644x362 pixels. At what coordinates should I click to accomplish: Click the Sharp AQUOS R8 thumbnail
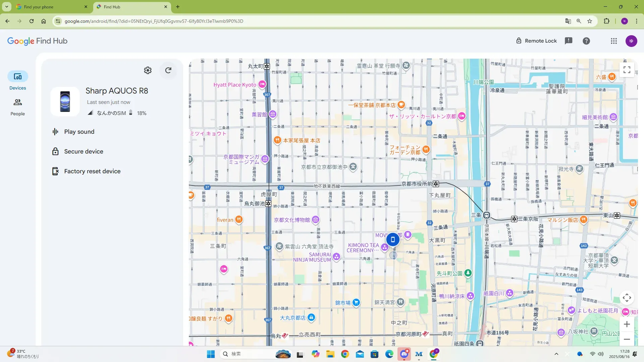click(65, 102)
